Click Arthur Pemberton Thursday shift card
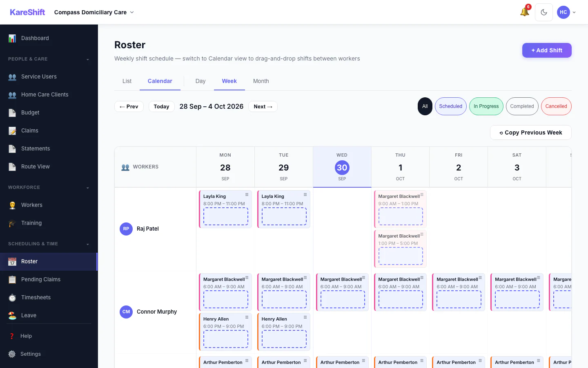Image resolution: width=588 pixels, height=368 pixels. [x=400, y=362]
